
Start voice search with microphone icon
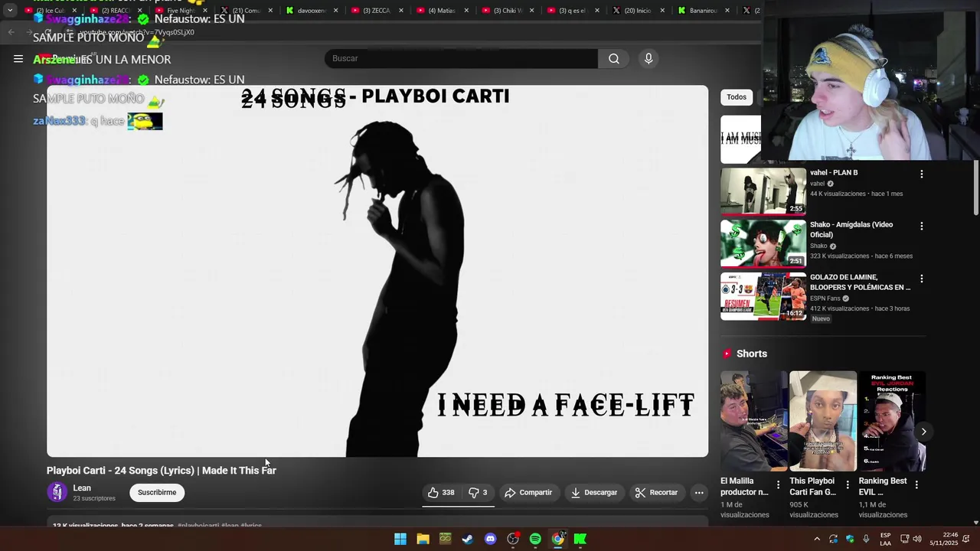648,59
